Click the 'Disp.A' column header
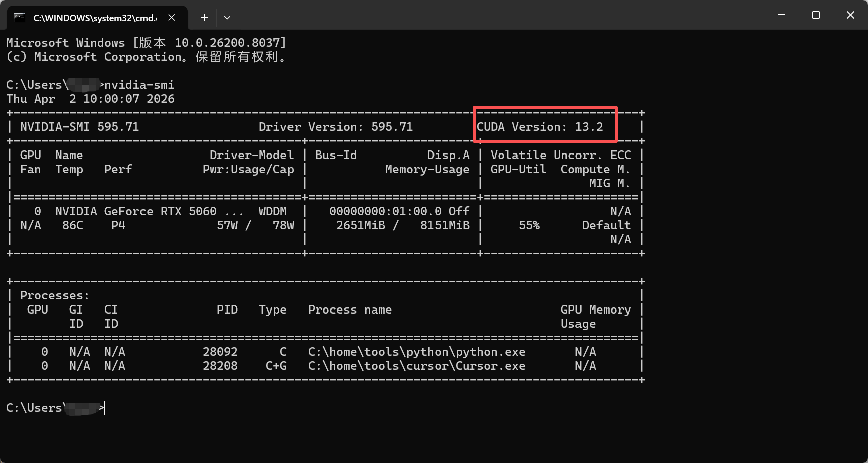This screenshot has height=463, width=868. click(449, 155)
